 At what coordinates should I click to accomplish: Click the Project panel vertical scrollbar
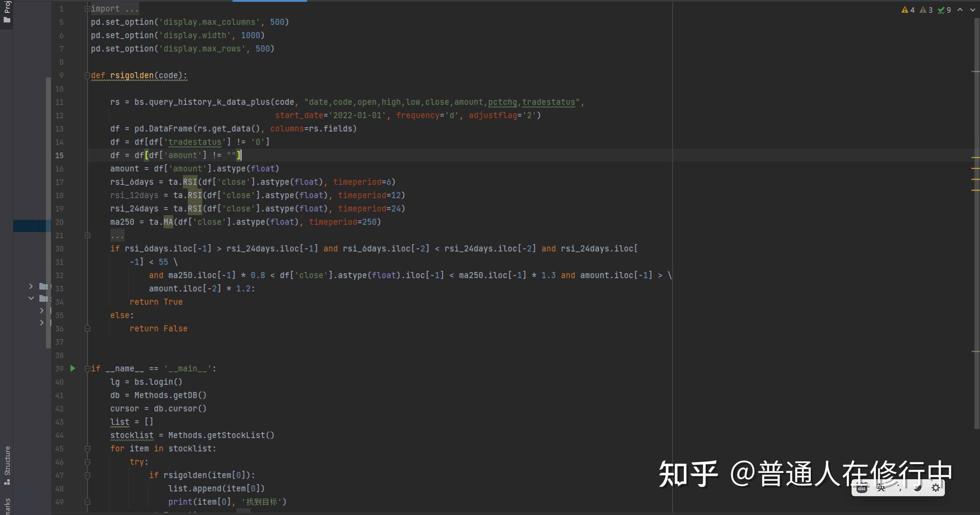click(48, 212)
